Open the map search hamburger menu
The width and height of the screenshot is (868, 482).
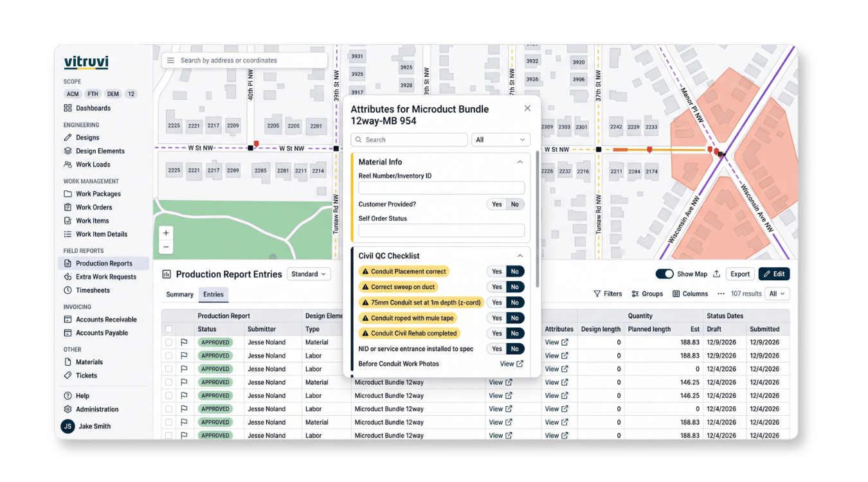[x=170, y=60]
